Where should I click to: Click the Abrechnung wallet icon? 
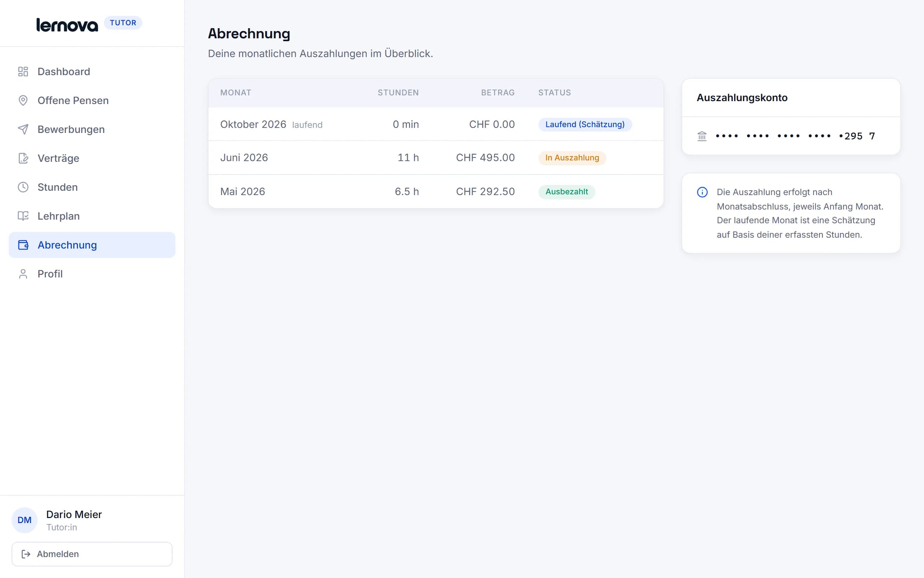click(x=23, y=245)
